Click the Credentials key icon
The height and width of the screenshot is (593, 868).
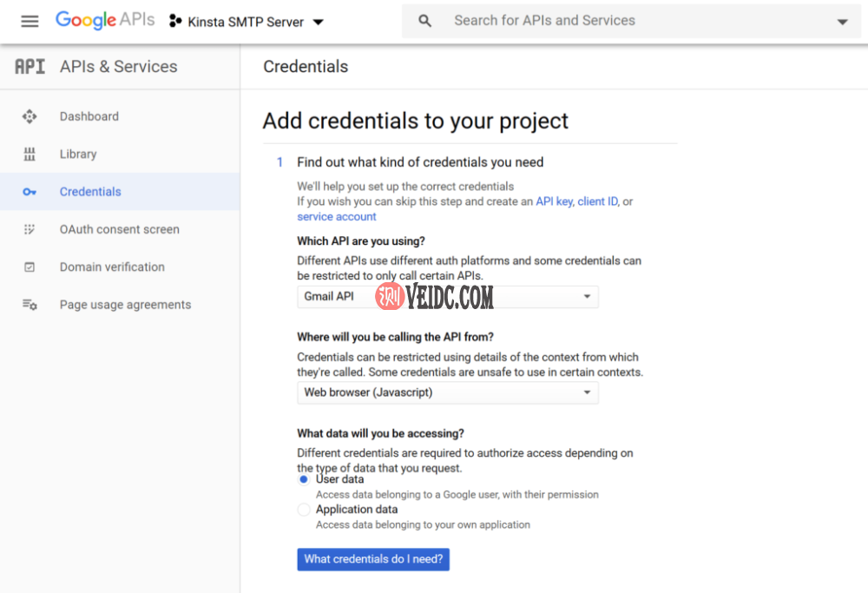coord(30,192)
